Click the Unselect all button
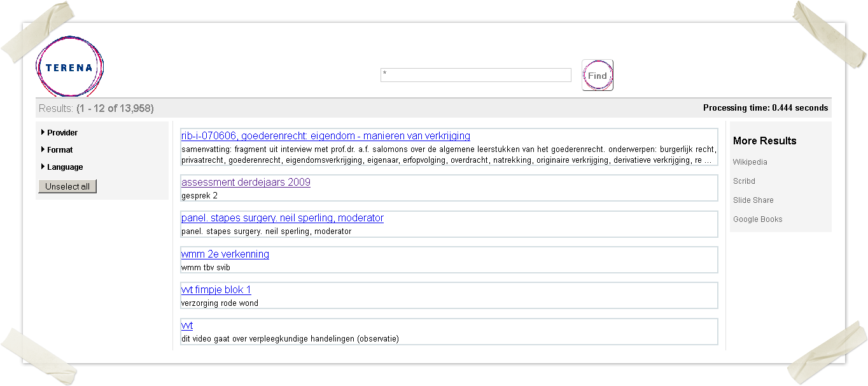Viewport: 868px width, 386px height. tap(67, 186)
